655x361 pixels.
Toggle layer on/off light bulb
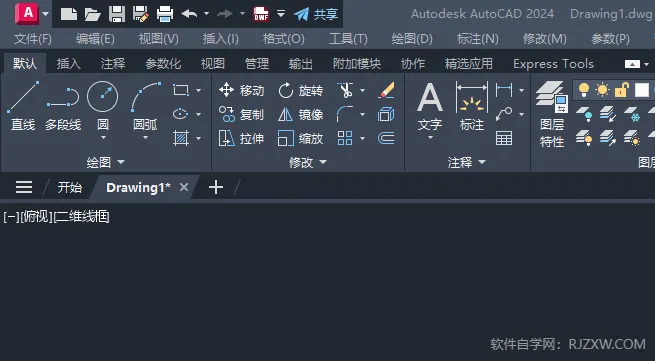[x=584, y=90]
